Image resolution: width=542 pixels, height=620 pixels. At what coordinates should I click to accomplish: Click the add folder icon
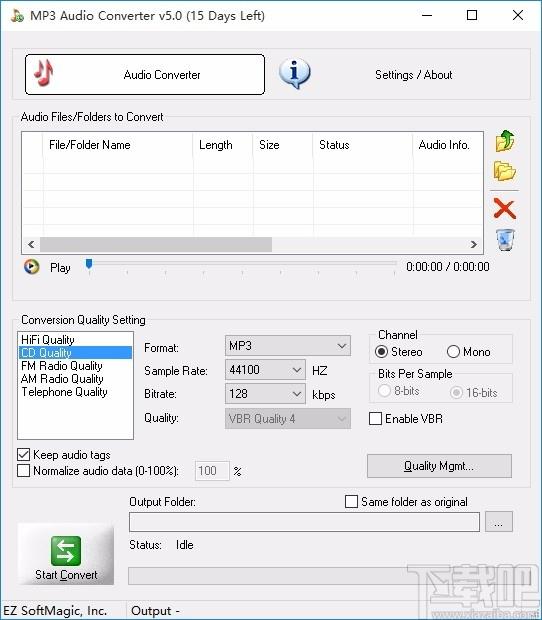point(505,171)
